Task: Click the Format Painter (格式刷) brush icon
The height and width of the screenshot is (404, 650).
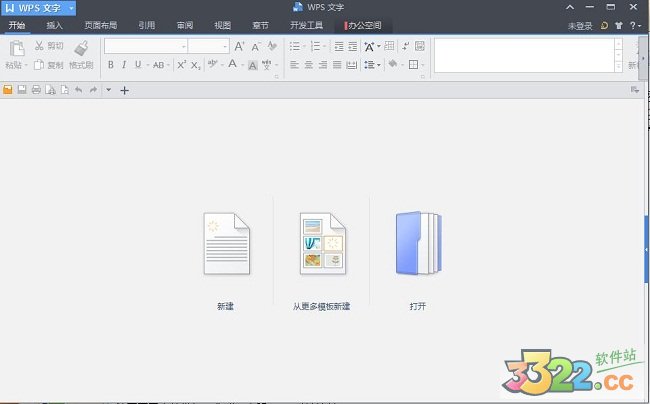Action: tap(82, 47)
